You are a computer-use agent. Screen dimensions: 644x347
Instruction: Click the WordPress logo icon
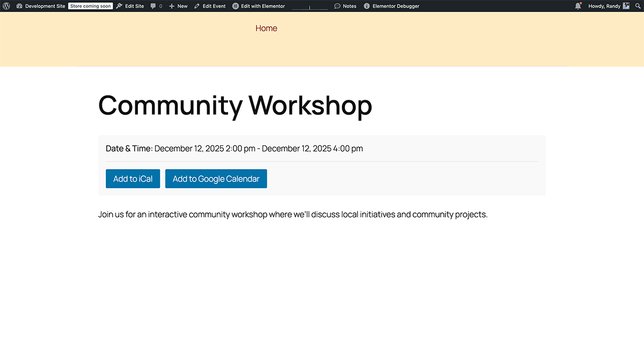6,6
